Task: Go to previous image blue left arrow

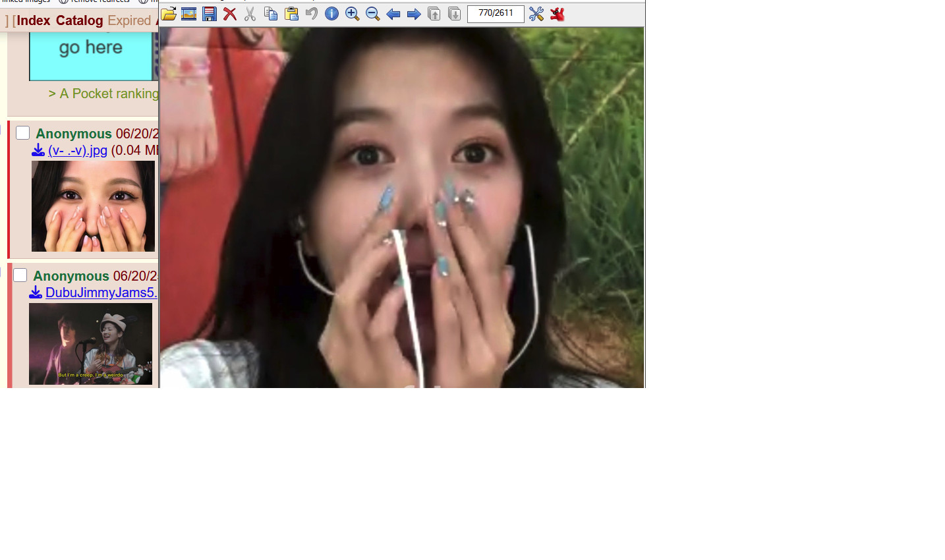Action: point(393,14)
